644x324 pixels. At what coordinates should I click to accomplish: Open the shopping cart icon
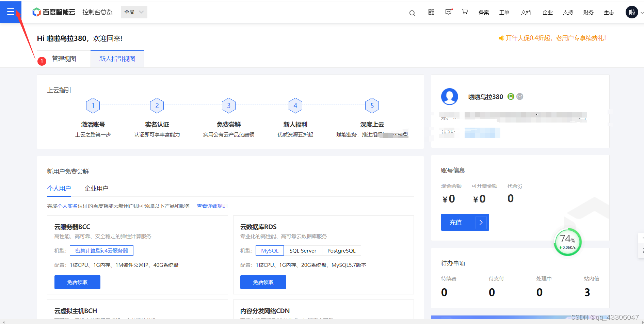(465, 12)
